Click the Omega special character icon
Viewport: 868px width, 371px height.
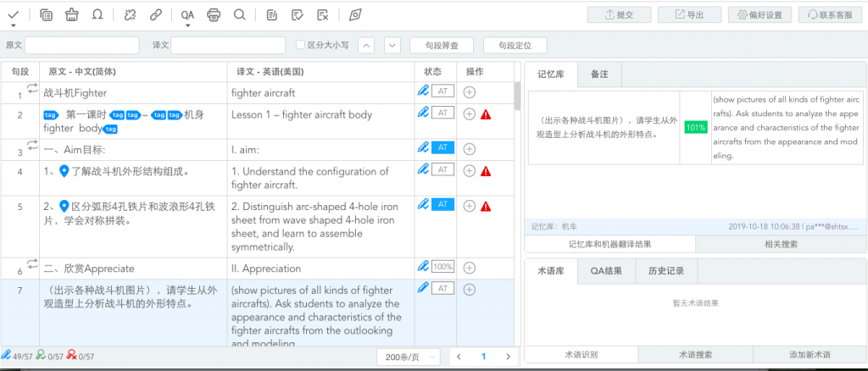coord(97,14)
